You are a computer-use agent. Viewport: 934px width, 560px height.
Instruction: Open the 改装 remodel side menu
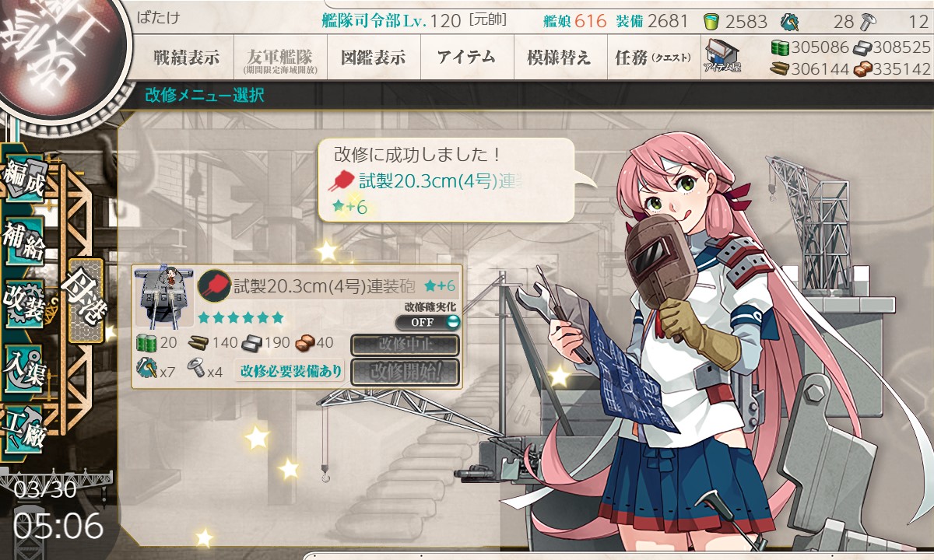point(23,305)
